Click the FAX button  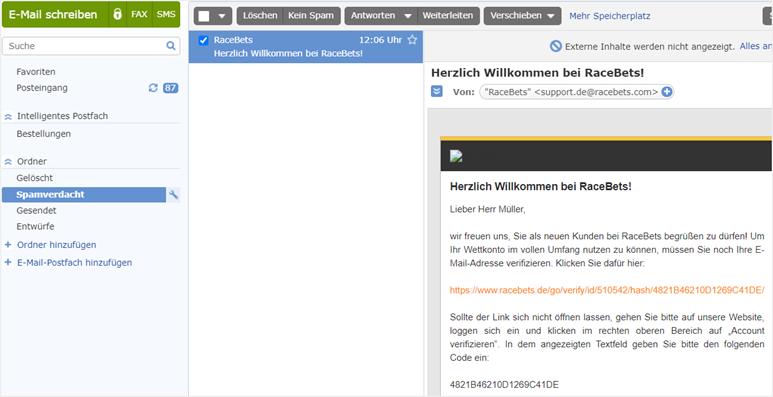point(139,15)
